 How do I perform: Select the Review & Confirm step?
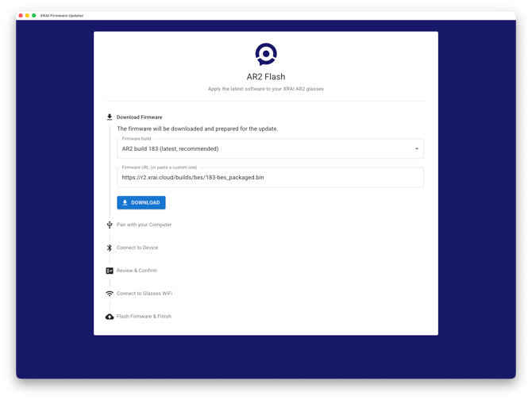(x=137, y=271)
